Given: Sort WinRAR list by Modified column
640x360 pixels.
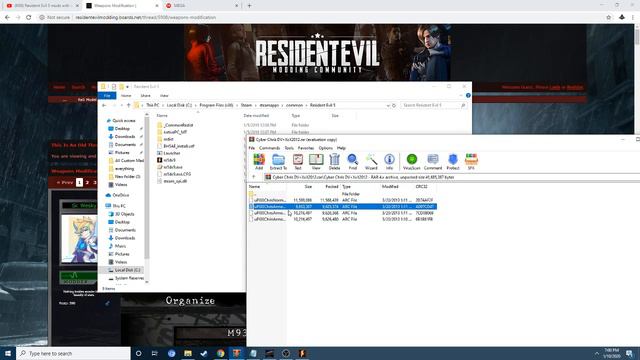Looking at the screenshot, I should coord(390,187).
